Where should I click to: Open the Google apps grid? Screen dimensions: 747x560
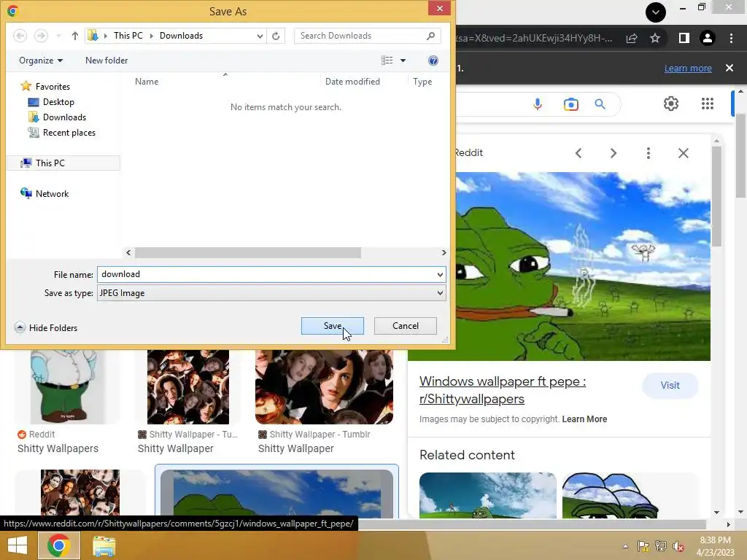(708, 104)
